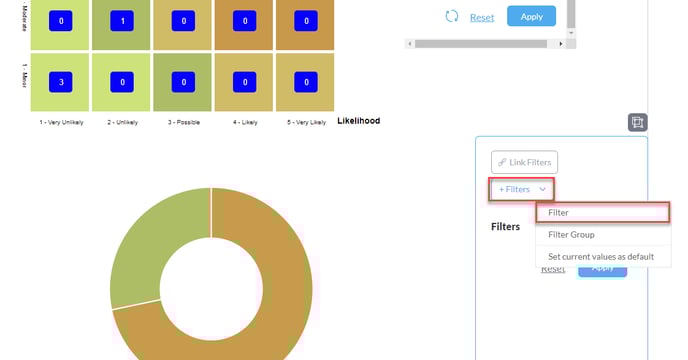Click the link icon in Link Filters
688x360 pixels.
pyautogui.click(x=502, y=162)
